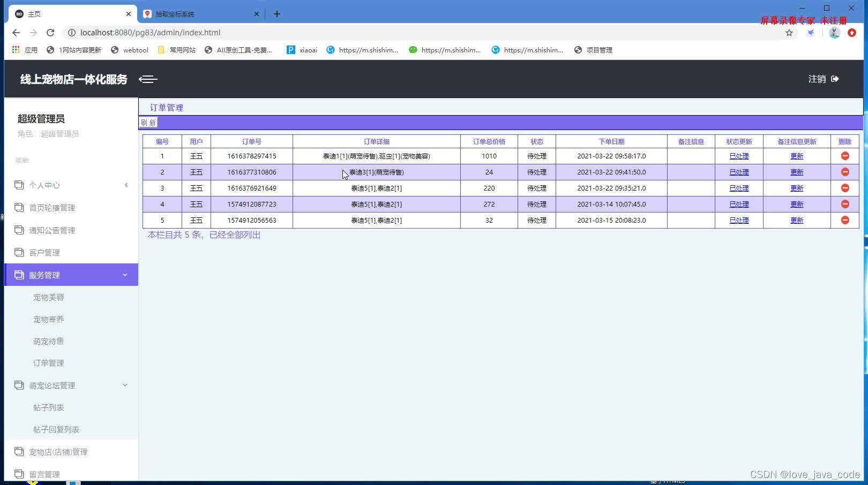Collapse the 服务管理 menu
The height and width of the screenshot is (485, 868).
click(x=71, y=275)
